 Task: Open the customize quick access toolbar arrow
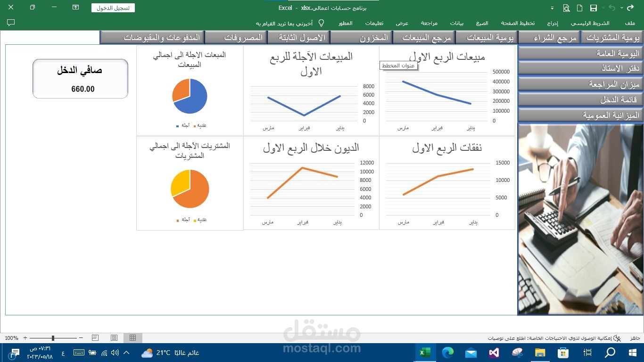(553, 8)
